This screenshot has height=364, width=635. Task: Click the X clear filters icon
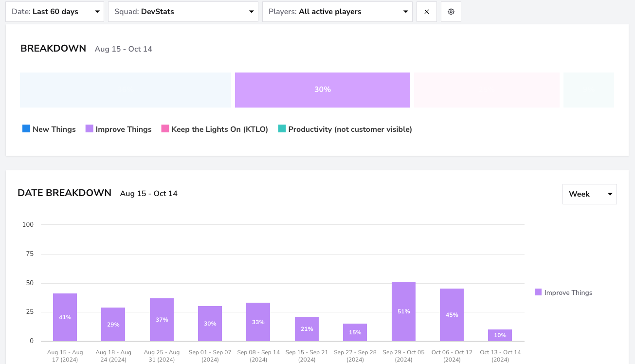(x=427, y=12)
